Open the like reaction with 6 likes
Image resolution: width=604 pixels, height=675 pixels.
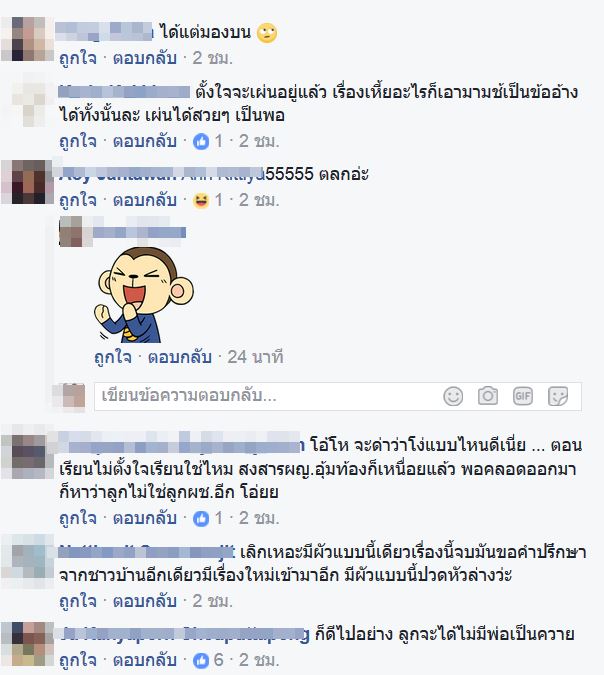point(201,660)
